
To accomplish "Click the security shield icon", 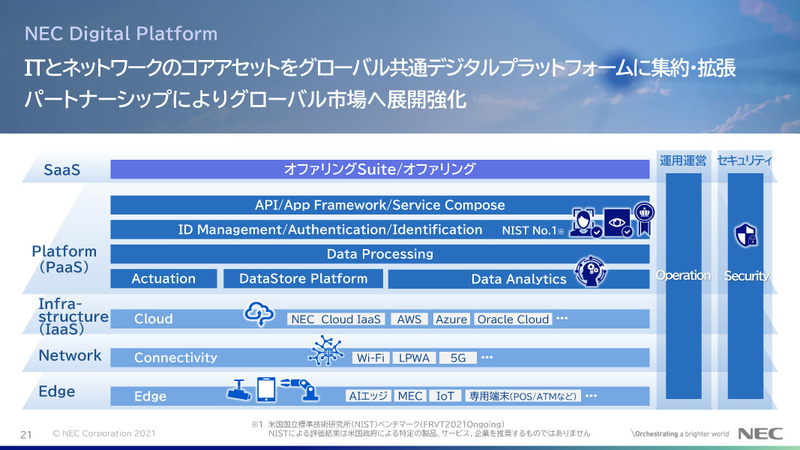I will (x=746, y=235).
